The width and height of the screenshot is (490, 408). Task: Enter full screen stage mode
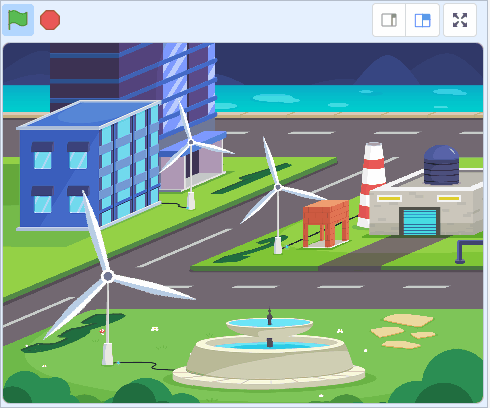pos(460,20)
